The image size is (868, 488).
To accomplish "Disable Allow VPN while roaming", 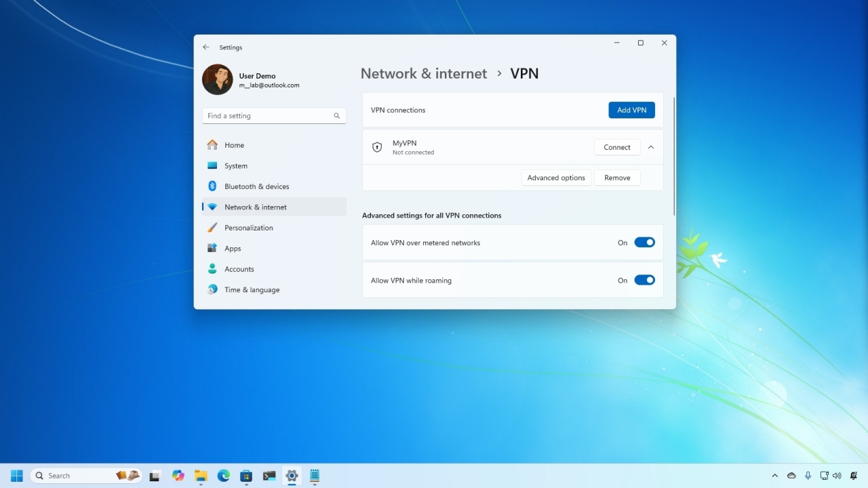I will click(644, 280).
